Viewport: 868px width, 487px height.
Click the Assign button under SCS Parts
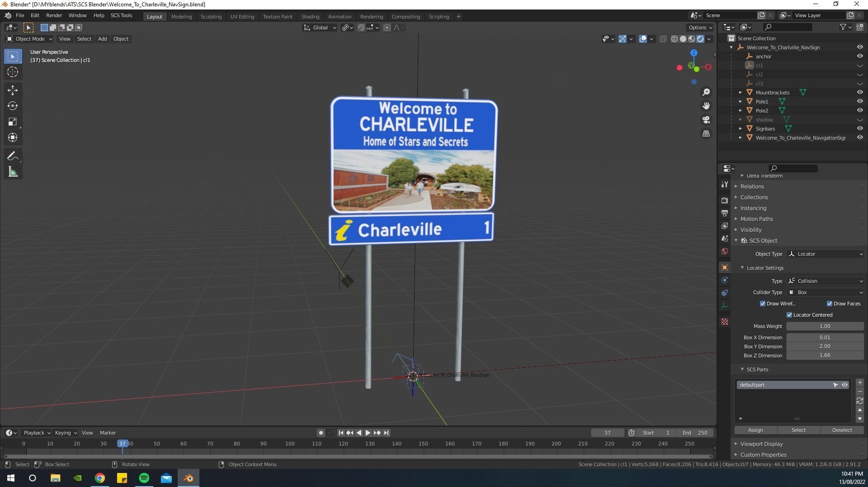(755, 430)
